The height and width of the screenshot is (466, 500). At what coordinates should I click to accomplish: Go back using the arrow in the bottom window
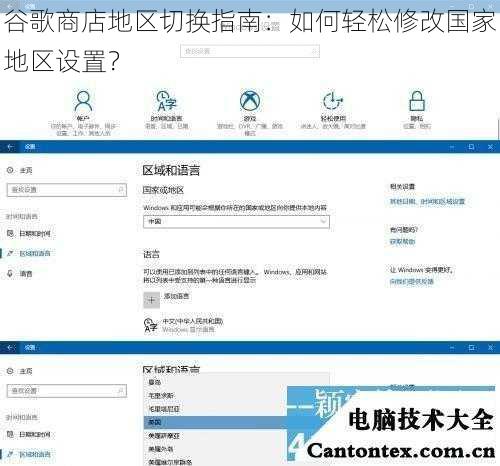coord(10,347)
